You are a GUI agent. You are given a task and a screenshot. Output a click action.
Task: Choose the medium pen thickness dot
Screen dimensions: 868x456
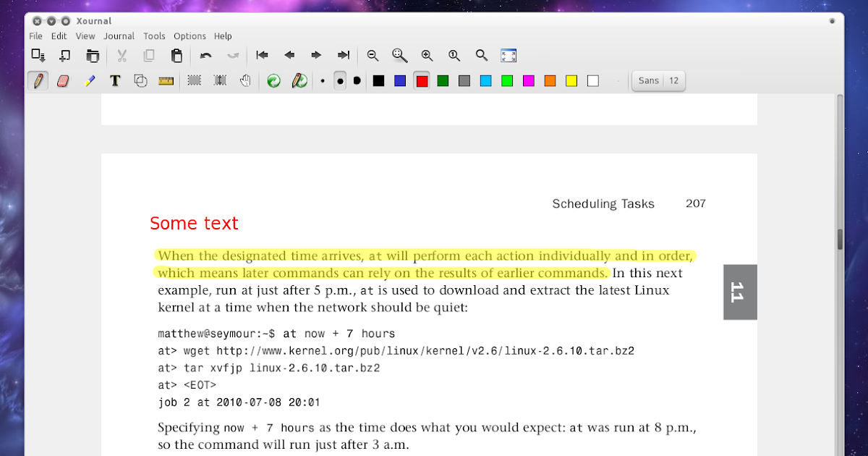tap(340, 81)
